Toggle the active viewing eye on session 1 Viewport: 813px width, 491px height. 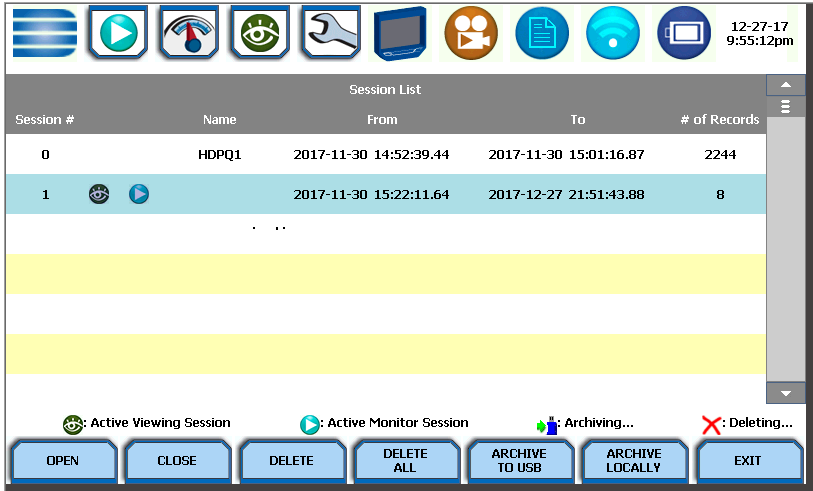[x=98, y=194]
